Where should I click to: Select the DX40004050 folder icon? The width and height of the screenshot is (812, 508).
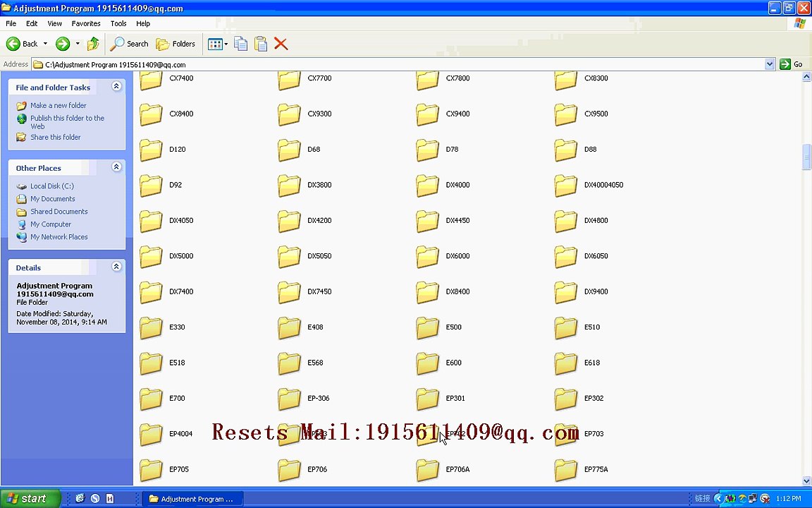[x=566, y=186]
